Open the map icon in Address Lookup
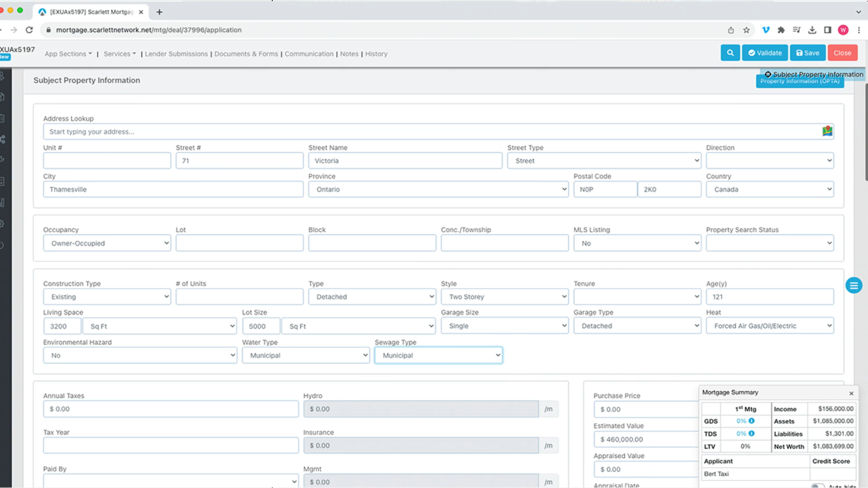This screenshot has width=868, height=488. (827, 131)
